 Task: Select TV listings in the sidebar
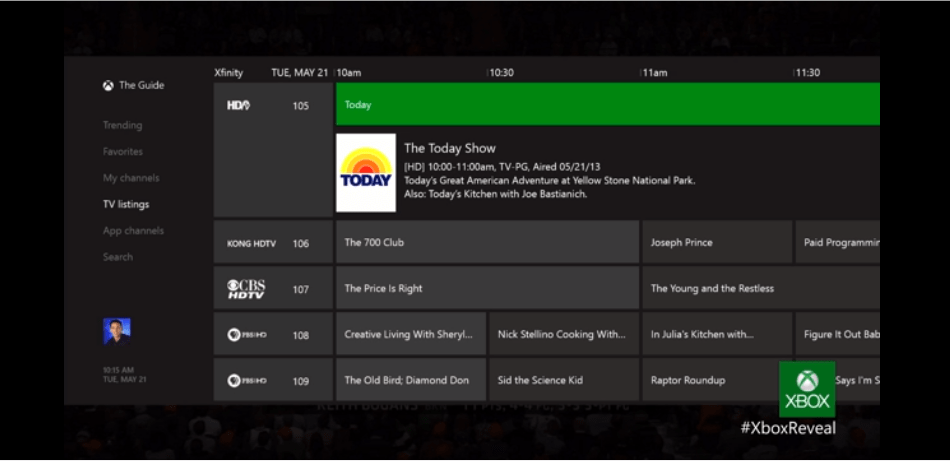point(126,204)
